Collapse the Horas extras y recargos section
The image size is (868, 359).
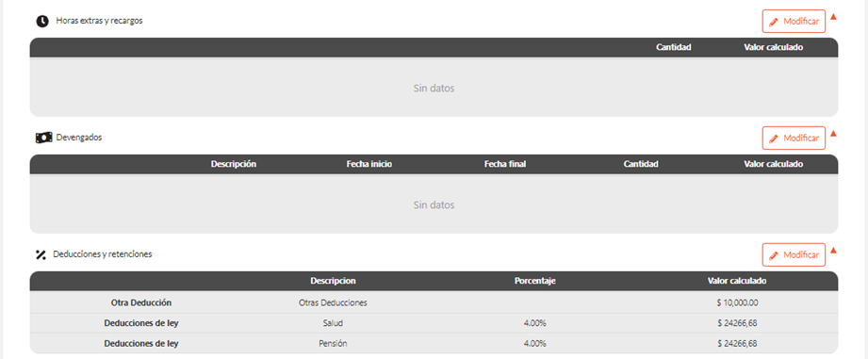pyautogui.click(x=833, y=17)
